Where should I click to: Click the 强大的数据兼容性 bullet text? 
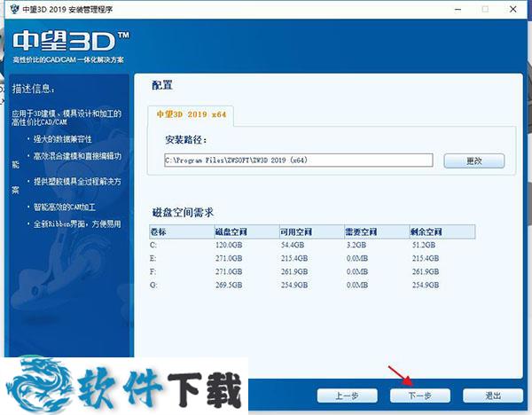click(x=62, y=139)
